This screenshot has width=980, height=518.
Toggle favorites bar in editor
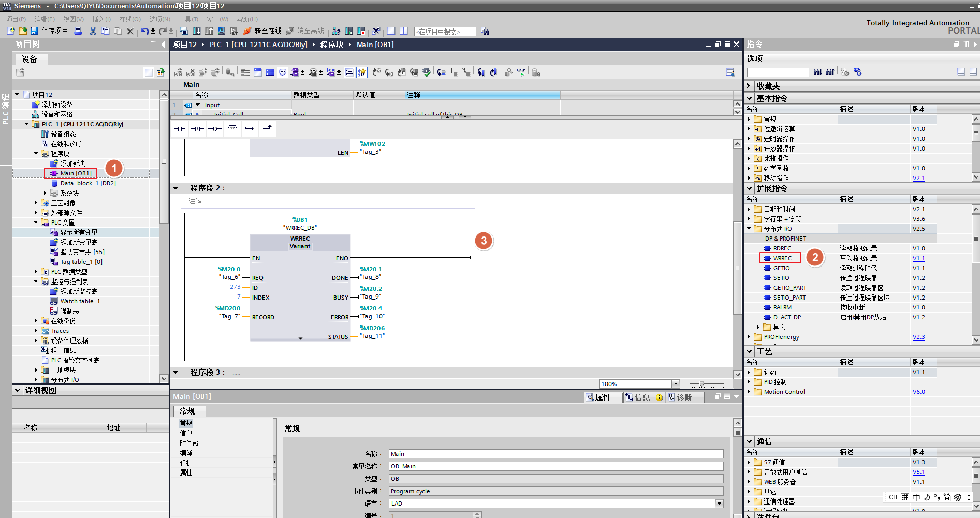(x=361, y=72)
